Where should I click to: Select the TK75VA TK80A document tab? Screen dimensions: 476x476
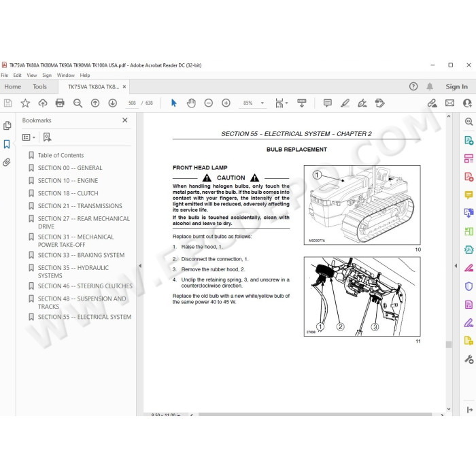tap(94, 87)
